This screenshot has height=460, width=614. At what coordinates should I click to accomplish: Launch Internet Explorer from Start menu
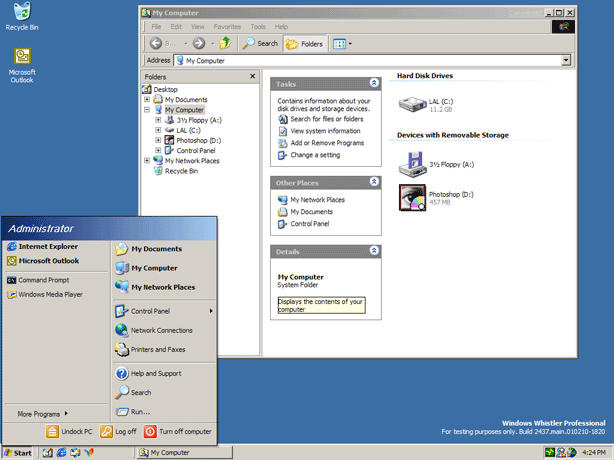pos(43,246)
